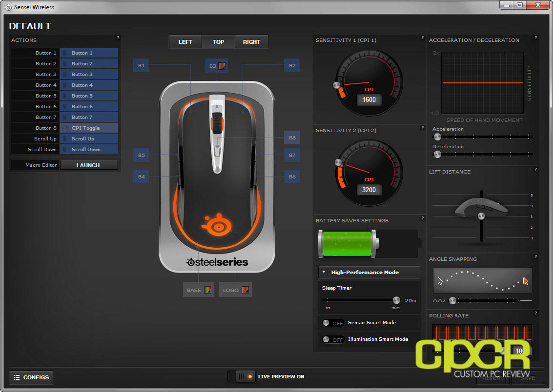This screenshot has width=553, height=392.
Task: Click the Sensitivity 2 CPI dial knob
Action: (x=338, y=162)
